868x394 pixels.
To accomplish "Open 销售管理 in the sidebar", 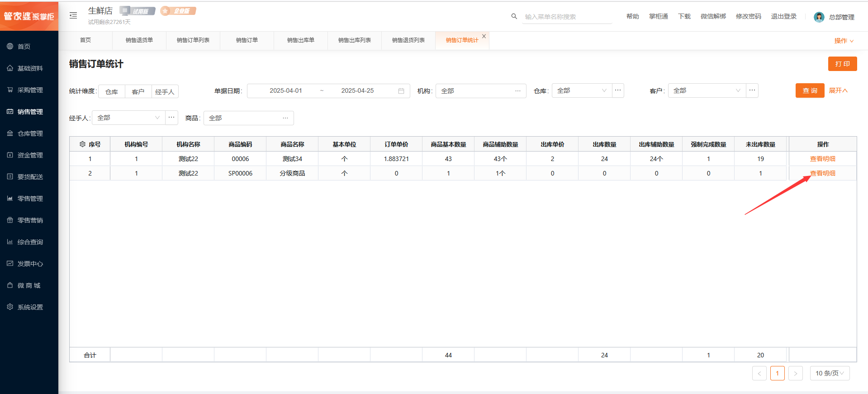I will click(30, 112).
